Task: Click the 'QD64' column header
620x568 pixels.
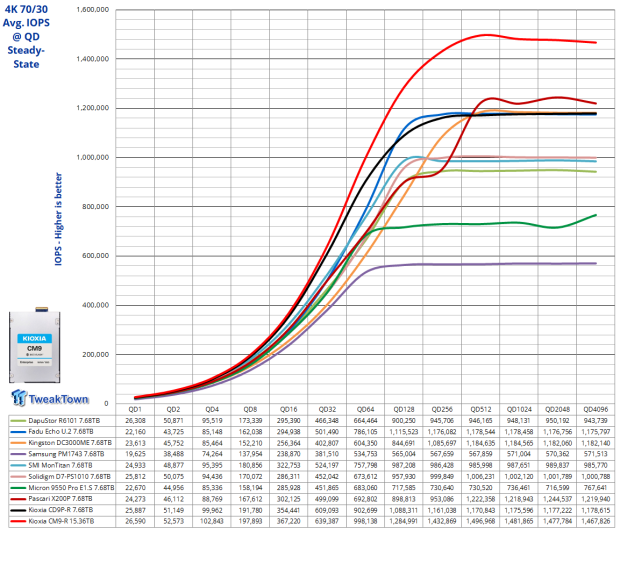Action: coord(365,409)
